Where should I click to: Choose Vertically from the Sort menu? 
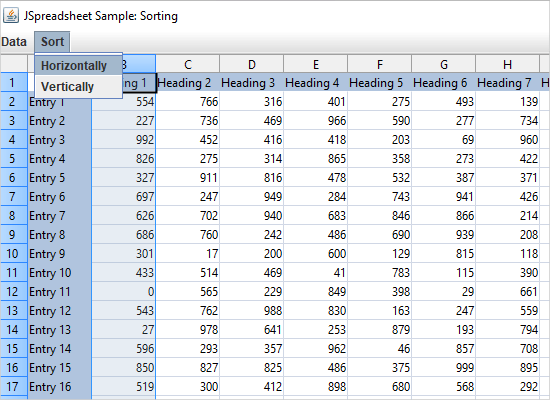click(x=78, y=87)
